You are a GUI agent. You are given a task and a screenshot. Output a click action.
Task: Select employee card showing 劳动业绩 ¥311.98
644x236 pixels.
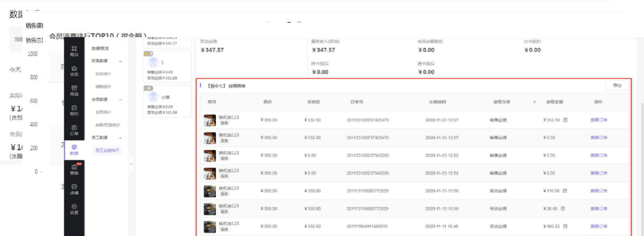[168, 101]
